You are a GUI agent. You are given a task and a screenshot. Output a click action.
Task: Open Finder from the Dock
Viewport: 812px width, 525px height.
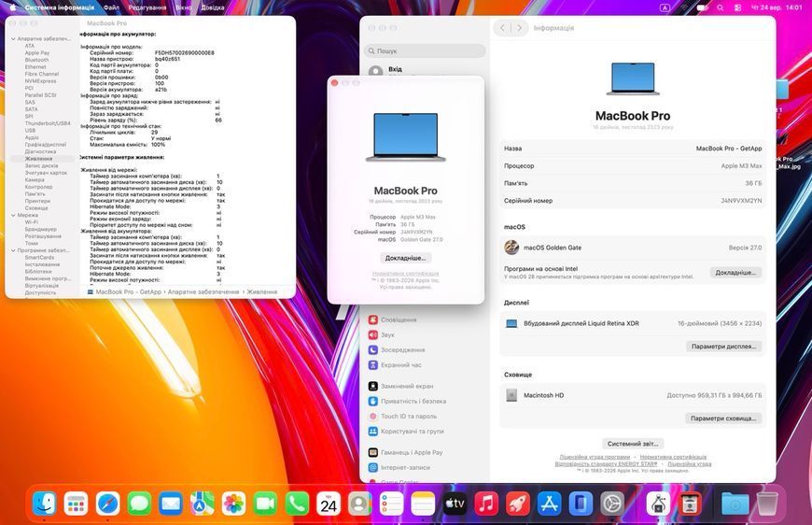45,504
